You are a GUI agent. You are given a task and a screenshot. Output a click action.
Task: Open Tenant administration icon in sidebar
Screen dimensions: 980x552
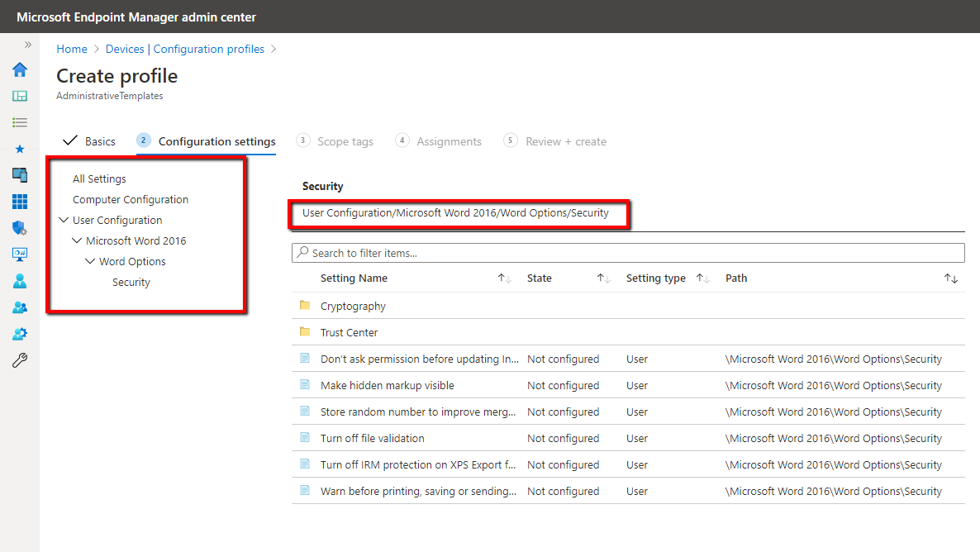(19, 334)
